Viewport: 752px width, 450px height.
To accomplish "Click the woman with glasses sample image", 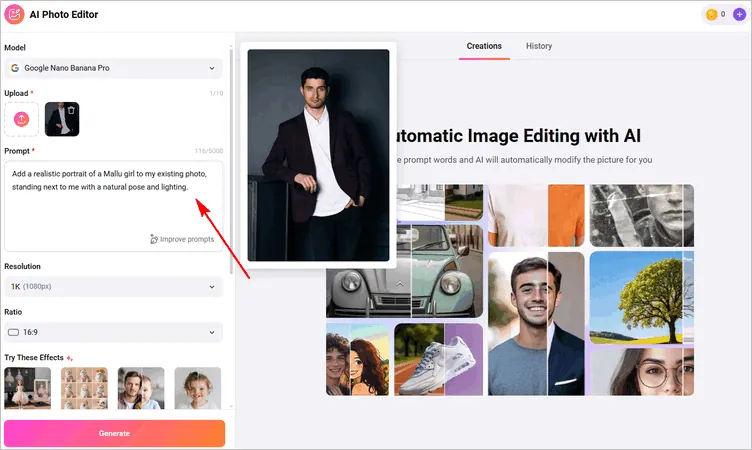I will pyautogui.click(x=642, y=372).
